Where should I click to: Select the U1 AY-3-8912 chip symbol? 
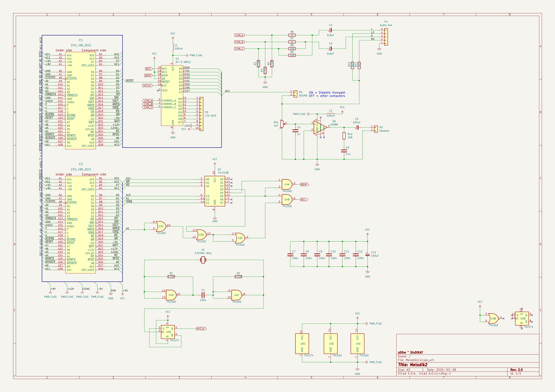point(172,95)
